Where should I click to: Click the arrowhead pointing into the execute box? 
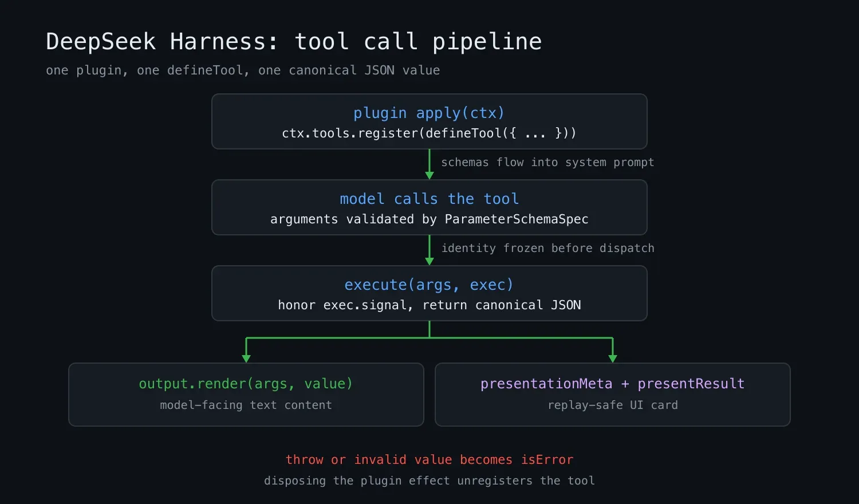pyautogui.click(x=429, y=262)
